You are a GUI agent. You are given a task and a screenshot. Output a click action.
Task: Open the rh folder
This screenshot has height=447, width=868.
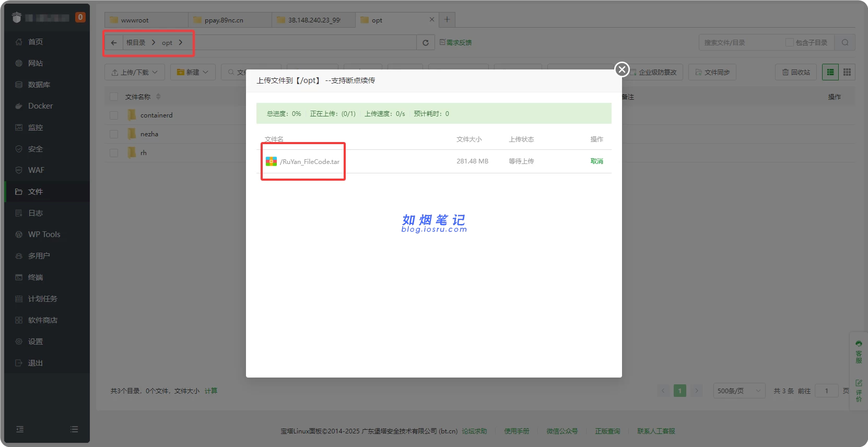click(x=144, y=152)
